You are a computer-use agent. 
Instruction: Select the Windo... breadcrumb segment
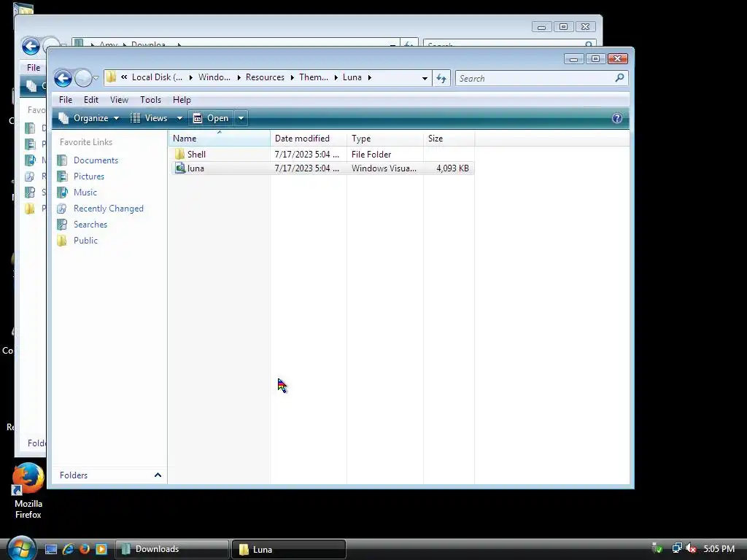tap(214, 77)
